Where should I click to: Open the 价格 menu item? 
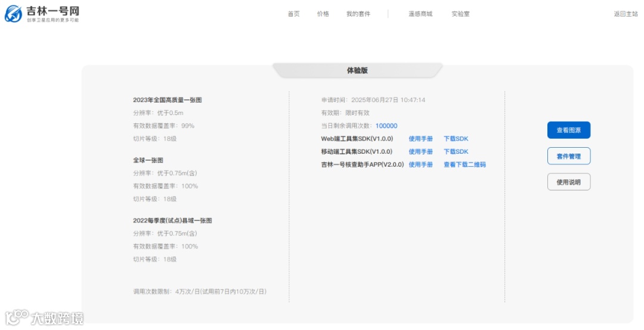tap(323, 14)
